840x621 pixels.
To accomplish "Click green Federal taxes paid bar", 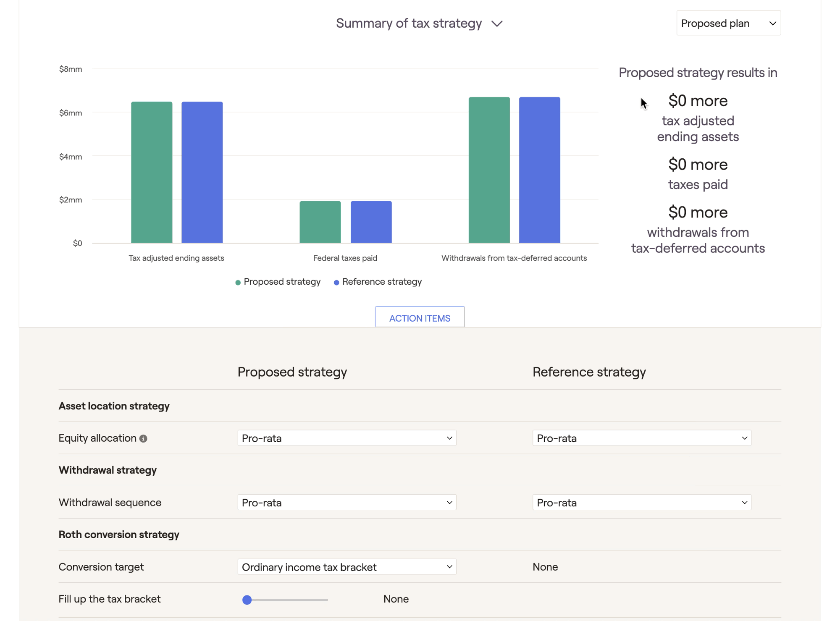I will (x=320, y=222).
